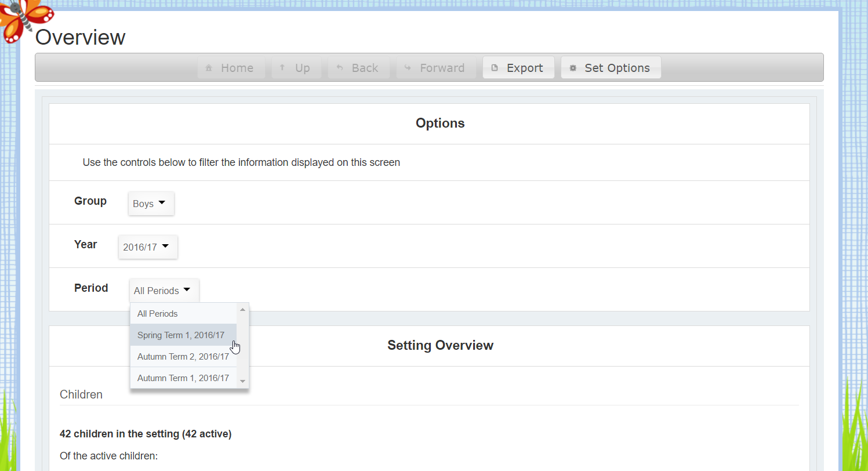This screenshot has width=868, height=471.
Task: Click the '42 children in the setting' text
Action: point(146,434)
